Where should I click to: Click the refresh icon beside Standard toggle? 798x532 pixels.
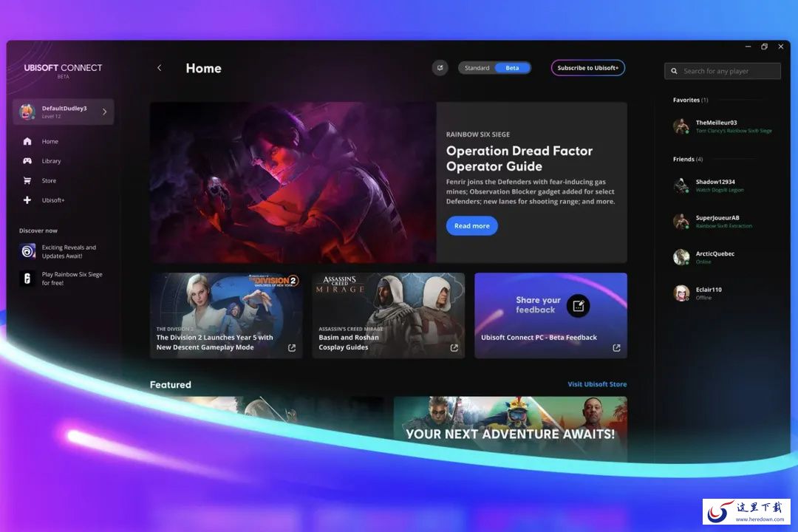coord(440,68)
